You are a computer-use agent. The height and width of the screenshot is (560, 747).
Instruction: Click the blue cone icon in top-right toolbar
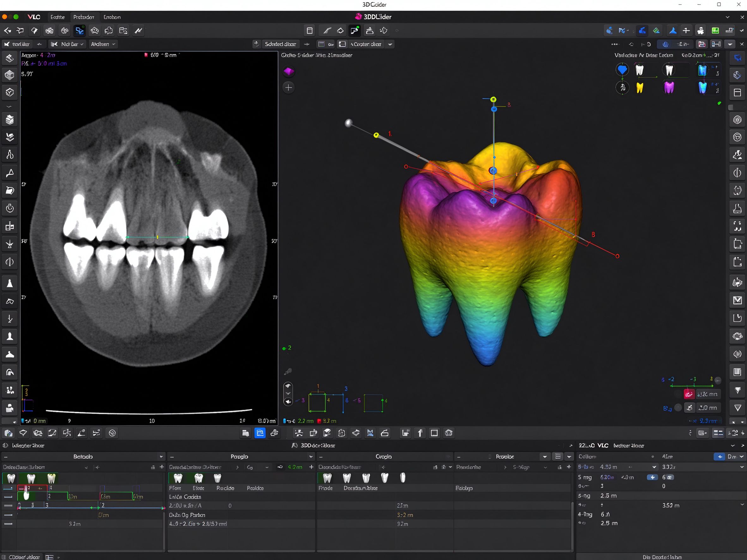point(673,31)
